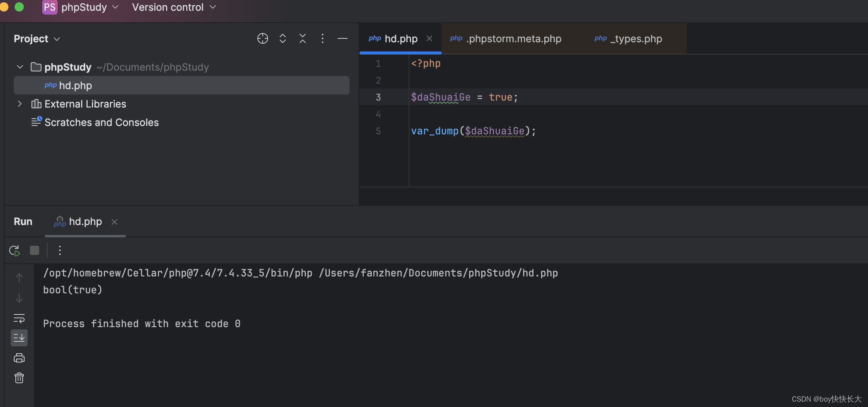Open phpStudy project dropdown
868x407 pixels.
[90, 7]
